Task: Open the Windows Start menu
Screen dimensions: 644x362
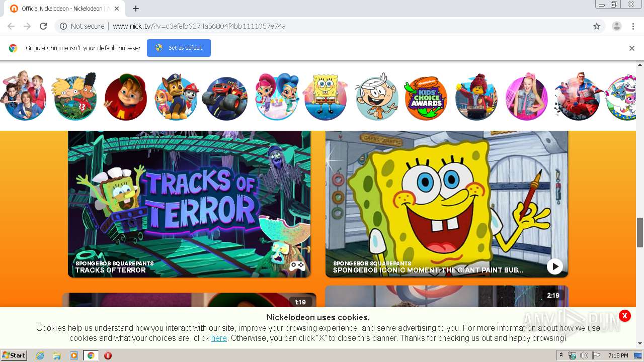Action: (x=14, y=355)
